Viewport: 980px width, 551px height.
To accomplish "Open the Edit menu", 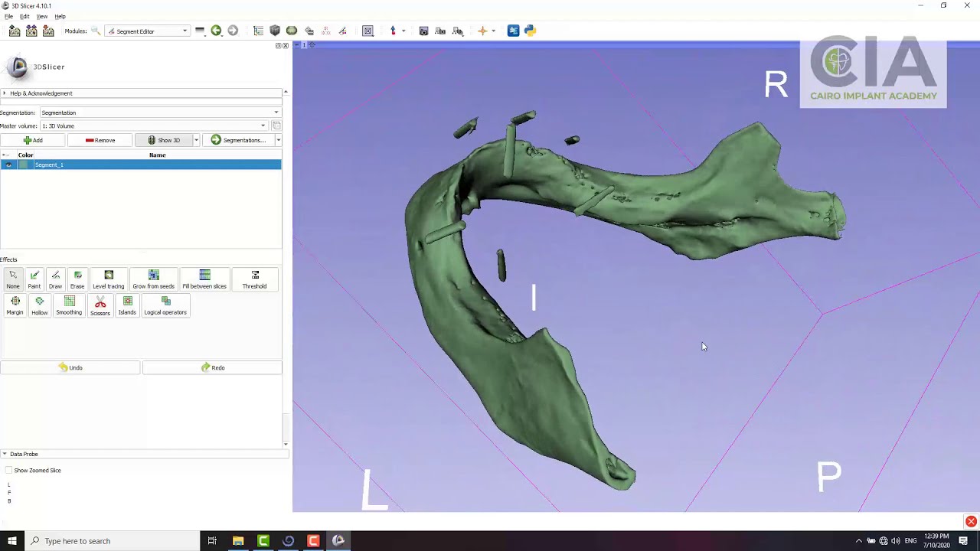I will point(24,16).
